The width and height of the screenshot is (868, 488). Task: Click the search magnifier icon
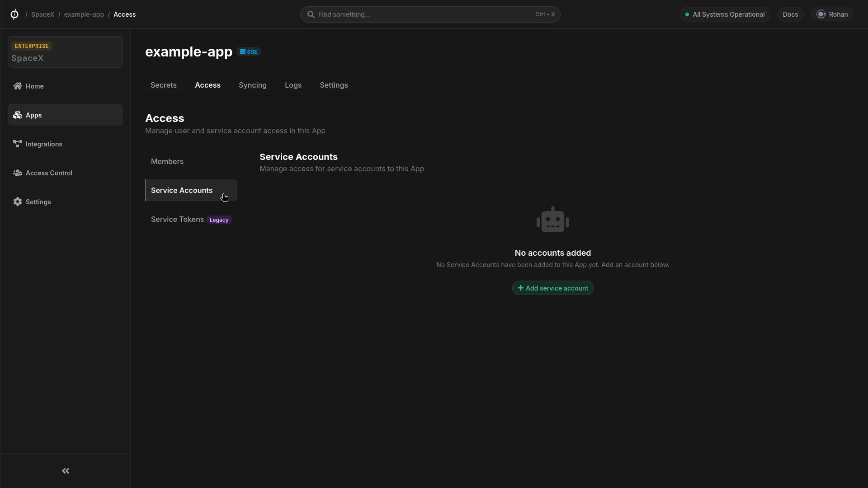click(311, 14)
